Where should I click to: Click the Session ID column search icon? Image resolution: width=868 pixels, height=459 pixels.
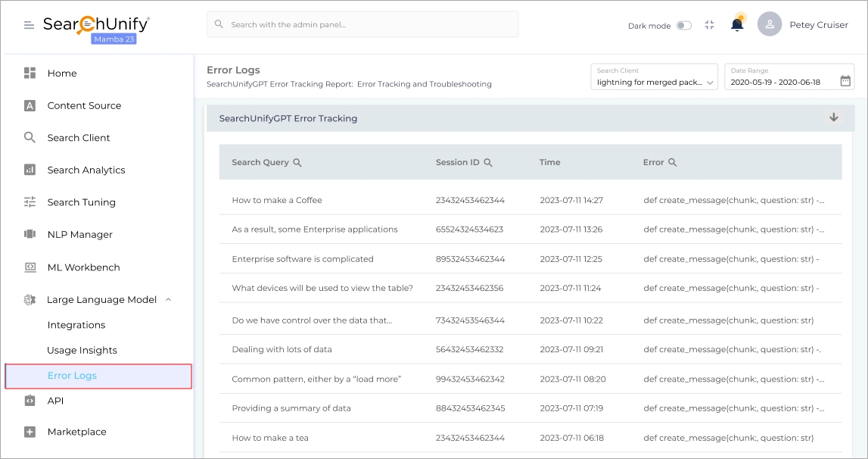point(488,163)
